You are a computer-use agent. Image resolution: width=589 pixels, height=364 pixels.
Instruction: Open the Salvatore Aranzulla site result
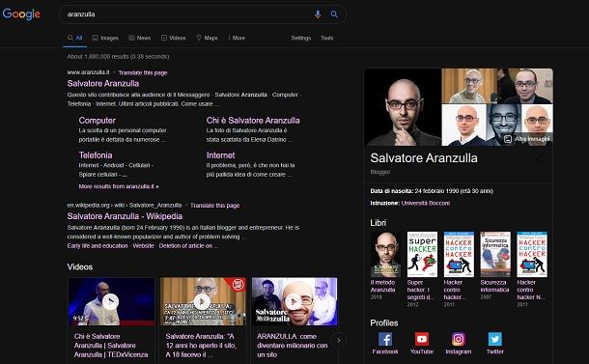tap(103, 83)
